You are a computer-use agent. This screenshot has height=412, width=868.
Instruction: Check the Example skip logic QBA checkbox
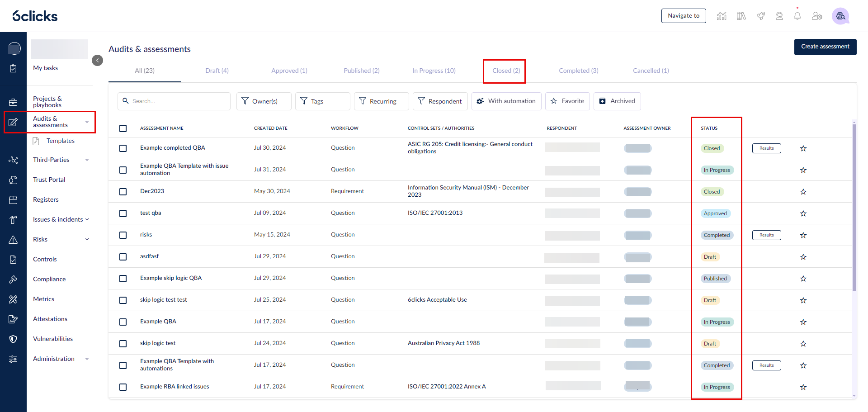pos(123,279)
